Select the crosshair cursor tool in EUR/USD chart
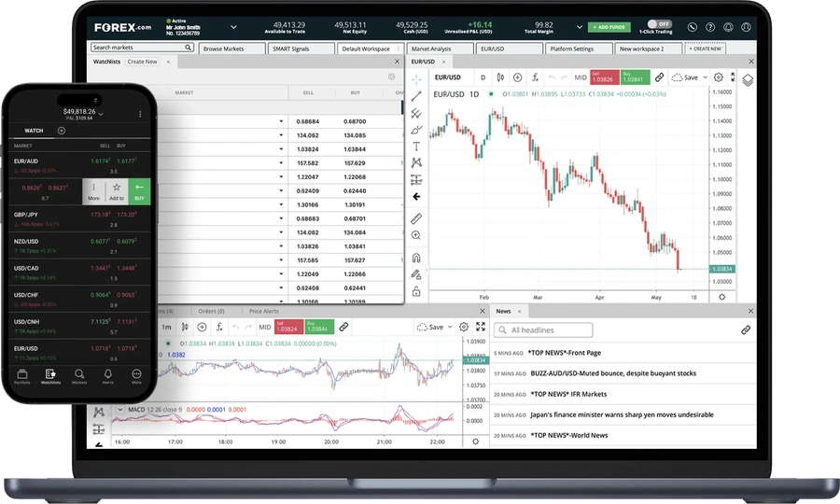The image size is (840, 504). (416, 79)
